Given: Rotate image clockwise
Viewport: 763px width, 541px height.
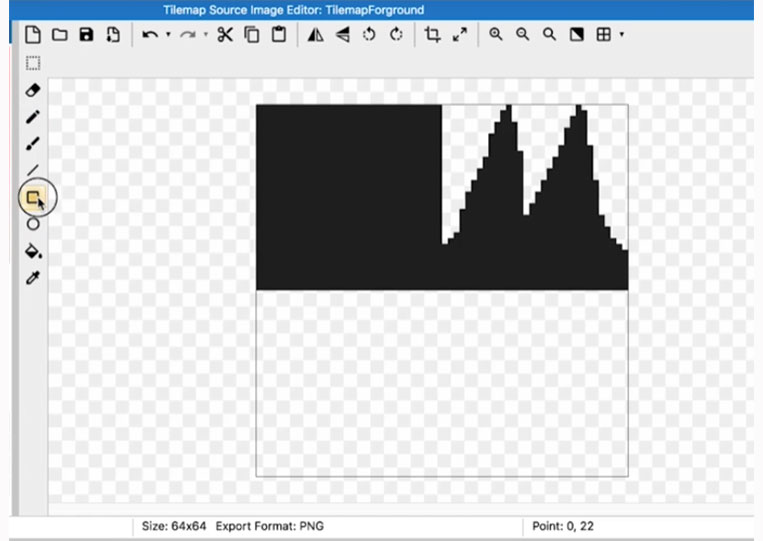Looking at the screenshot, I should click(x=396, y=35).
